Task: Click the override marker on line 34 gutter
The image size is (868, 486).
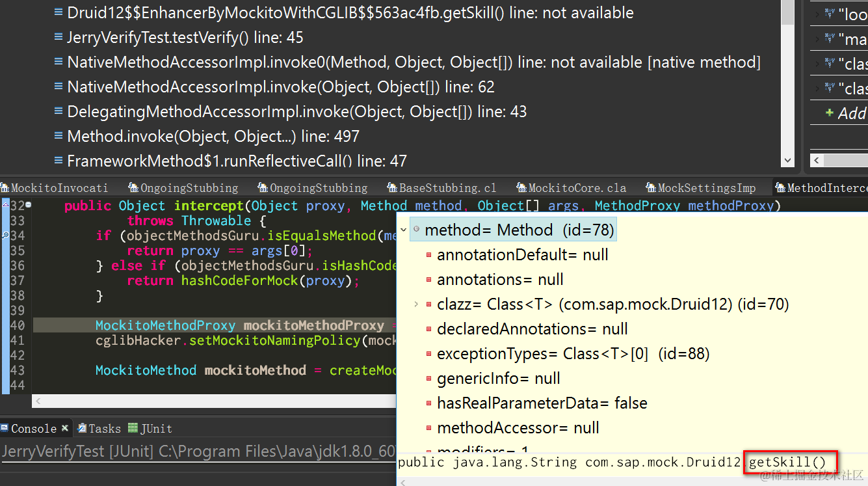Action: (4, 236)
